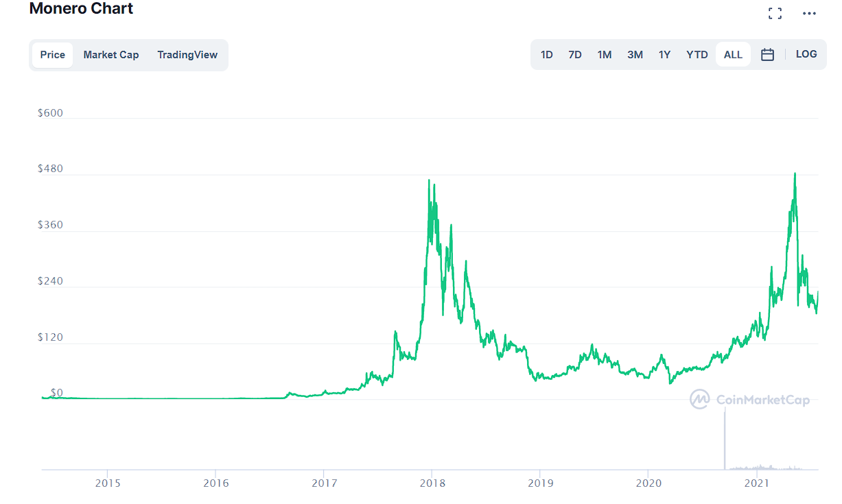Select the ALL time range
The width and height of the screenshot is (842, 504).
[734, 55]
